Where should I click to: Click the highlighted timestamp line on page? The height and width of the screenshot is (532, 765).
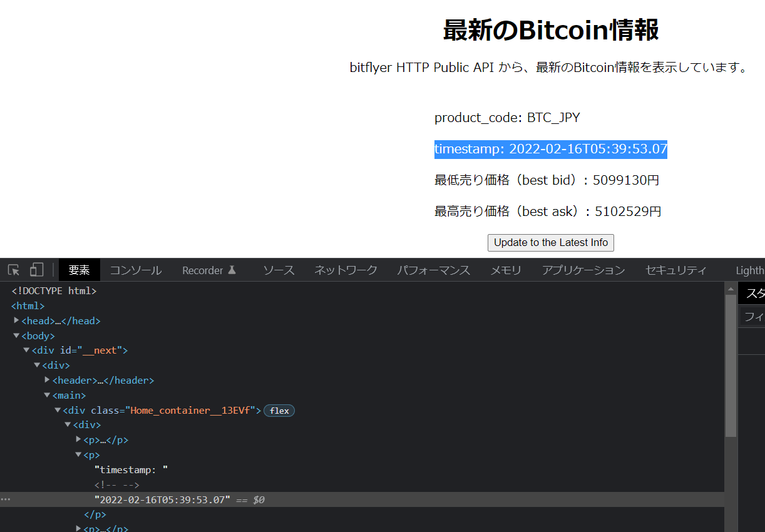(551, 149)
